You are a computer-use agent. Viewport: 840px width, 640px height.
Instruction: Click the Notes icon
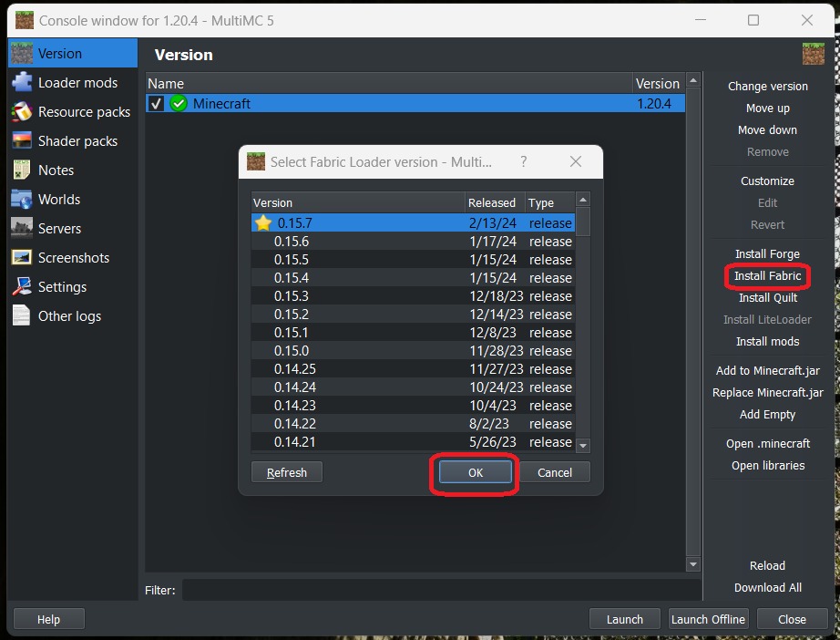point(22,170)
